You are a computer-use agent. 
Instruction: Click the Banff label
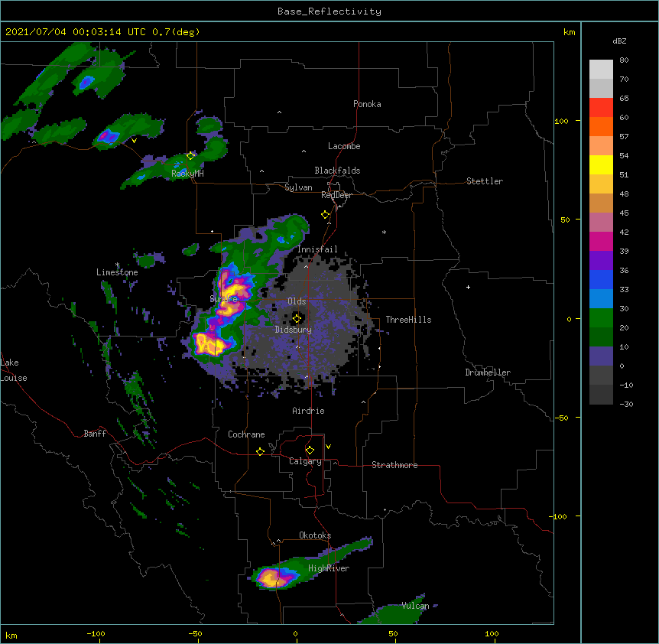pos(95,434)
